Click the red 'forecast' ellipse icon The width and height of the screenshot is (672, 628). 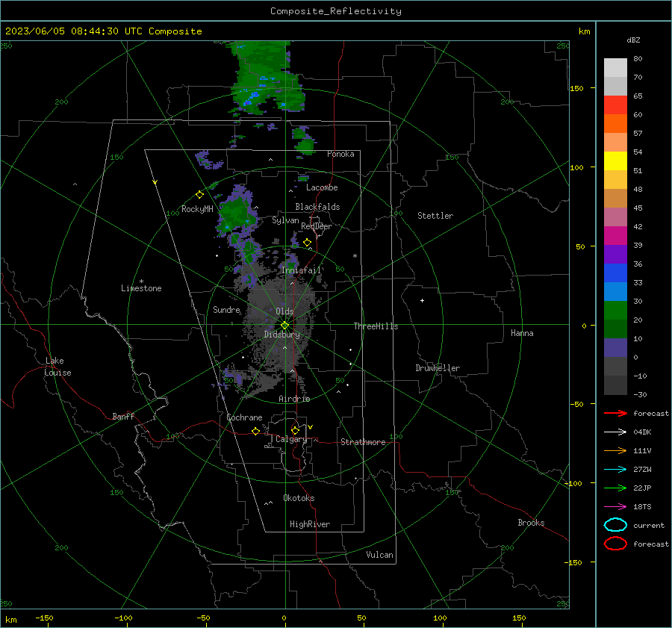pyautogui.click(x=615, y=544)
